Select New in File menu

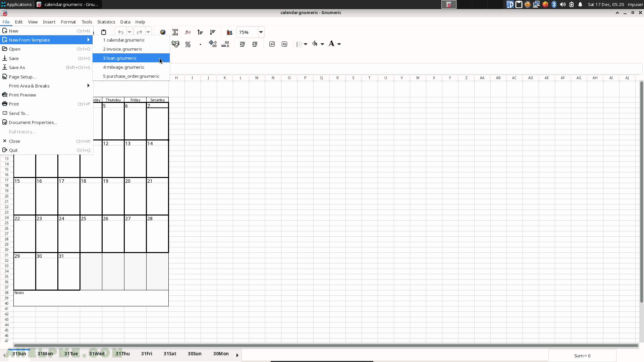[x=46, y=31]
